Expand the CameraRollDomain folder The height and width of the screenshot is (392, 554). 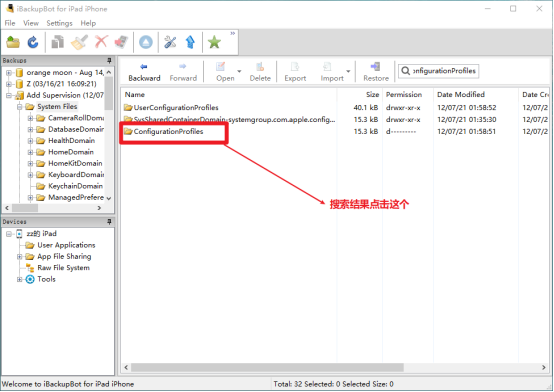[x=30, y=118]
